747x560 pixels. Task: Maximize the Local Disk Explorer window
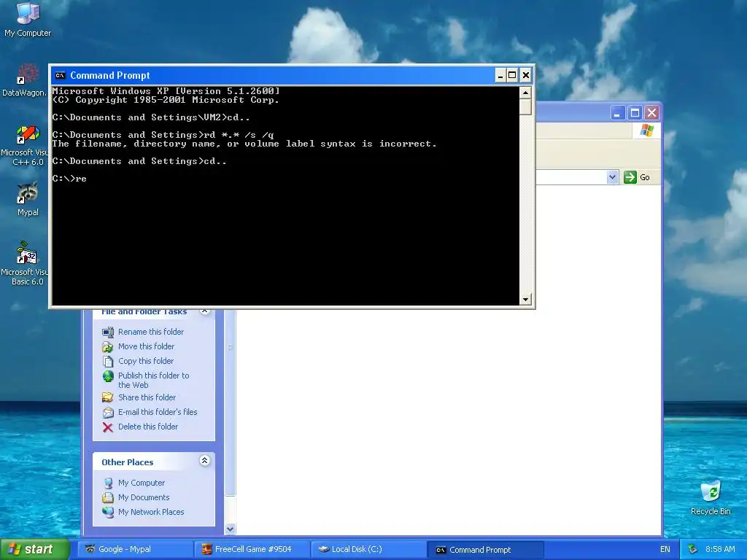(635, 113)
